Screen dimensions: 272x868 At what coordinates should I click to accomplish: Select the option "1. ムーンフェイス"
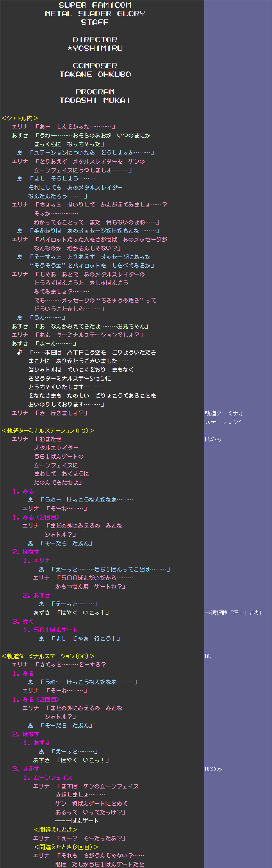(48, 777)
